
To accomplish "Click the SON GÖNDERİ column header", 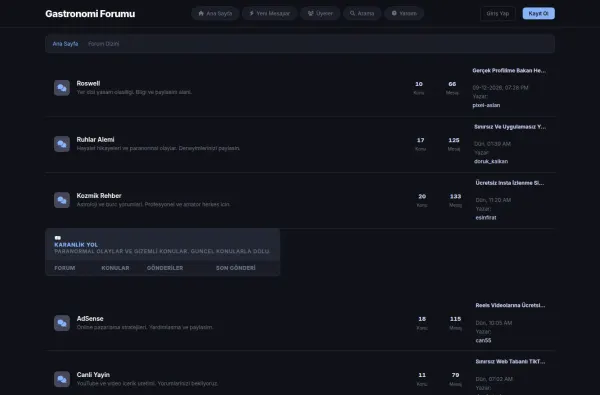I will (236, 268).
